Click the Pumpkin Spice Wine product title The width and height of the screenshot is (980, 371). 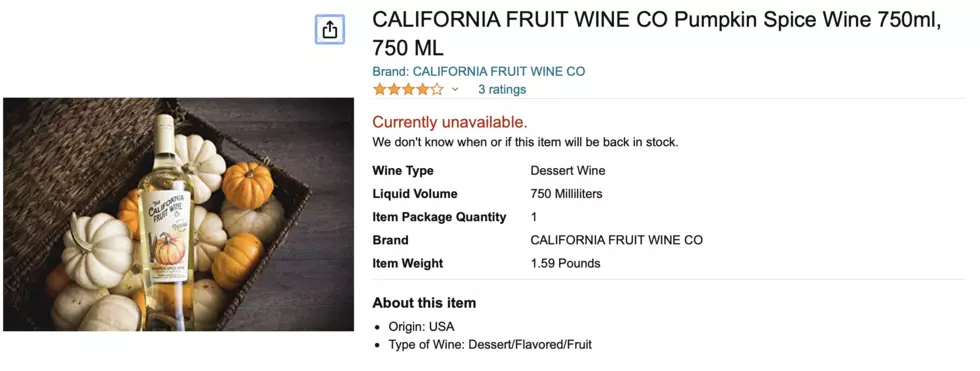coord(656,33)
